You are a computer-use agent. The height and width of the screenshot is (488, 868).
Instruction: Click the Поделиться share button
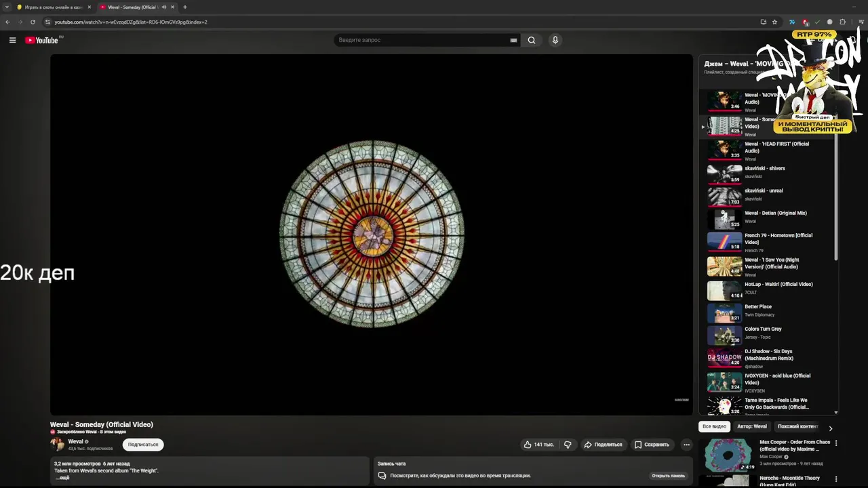[x=603, y=445]
